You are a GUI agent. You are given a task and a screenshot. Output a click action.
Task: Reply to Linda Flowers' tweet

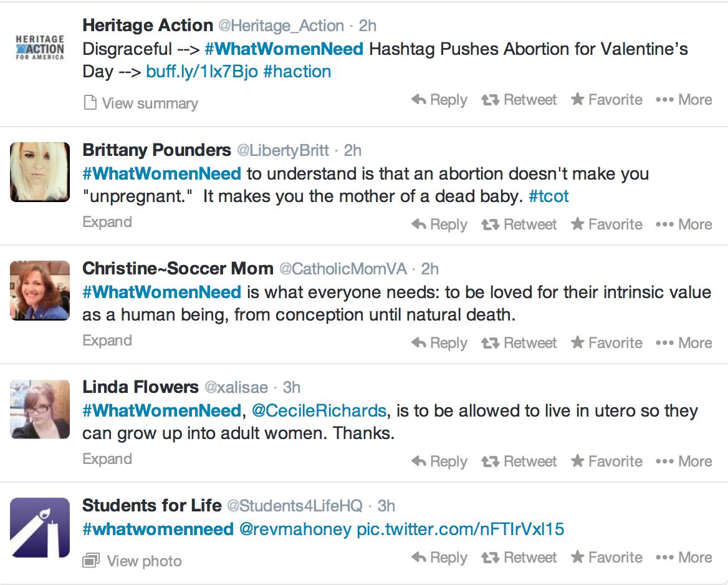click(x=439, y=462)
